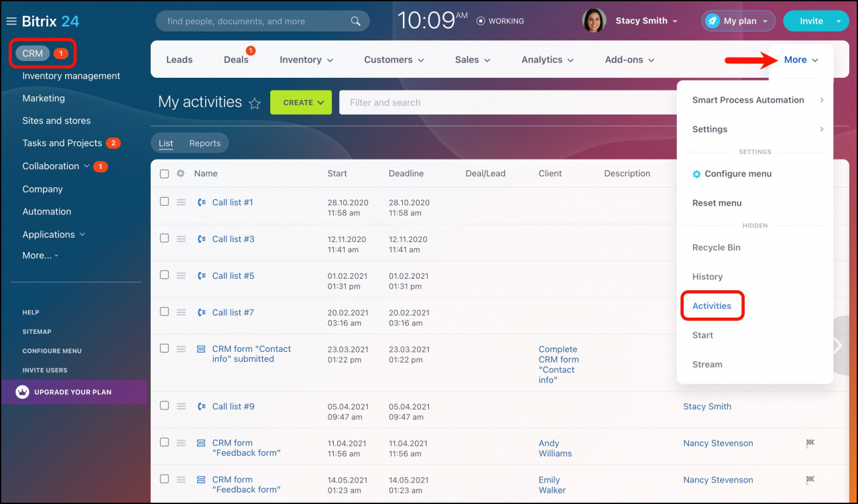Open row actions menu for Call list #1
Viewport: 858px width, 504px height.
point(181,202)
